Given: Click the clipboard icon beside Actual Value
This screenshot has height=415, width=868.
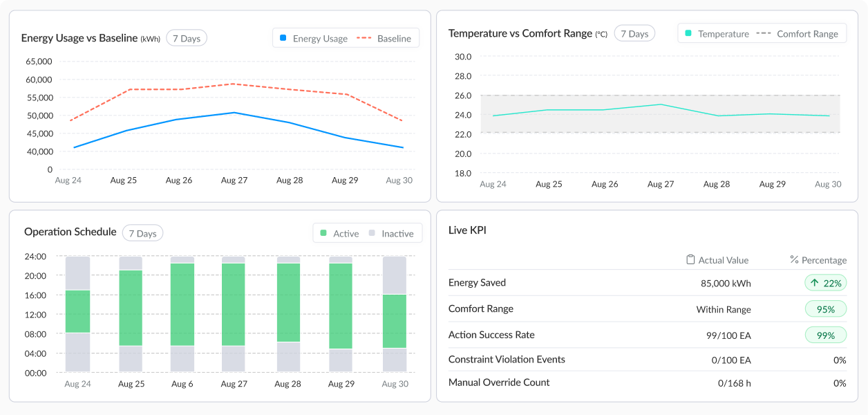Looking at the screenshot, I should pyautogui.click(x=690, y=260).
